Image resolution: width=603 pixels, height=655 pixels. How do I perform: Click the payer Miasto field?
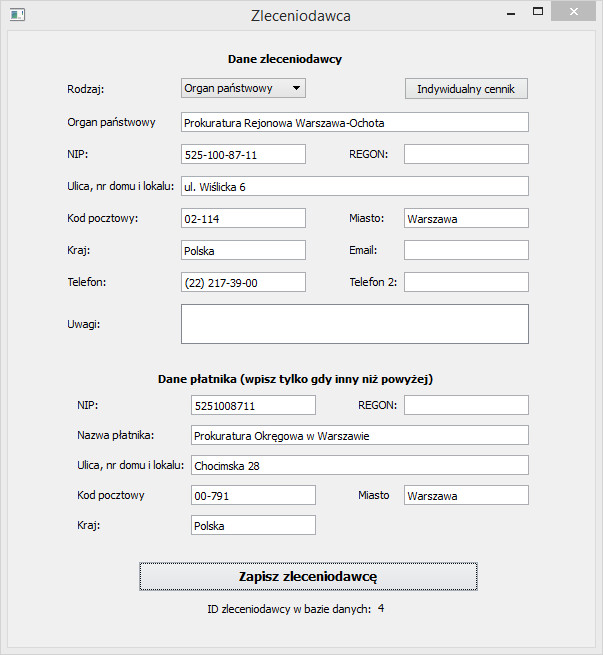click(466, 495)
